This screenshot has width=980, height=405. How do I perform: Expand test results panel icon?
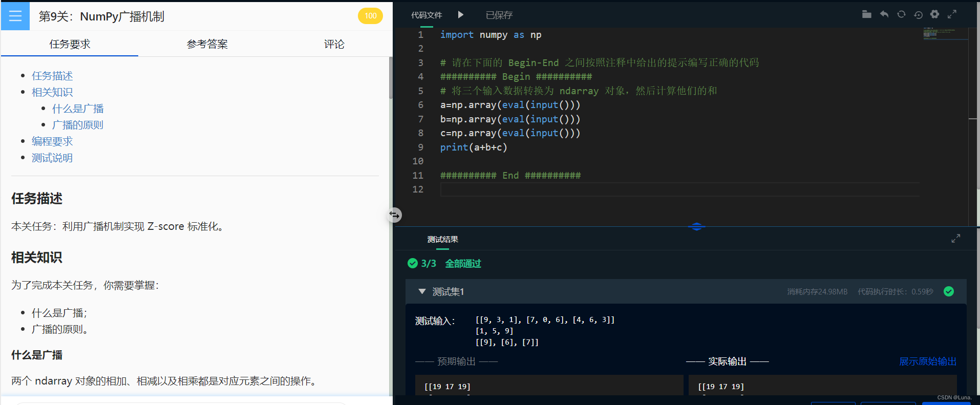pyautogui.click(x=955, y=239)
